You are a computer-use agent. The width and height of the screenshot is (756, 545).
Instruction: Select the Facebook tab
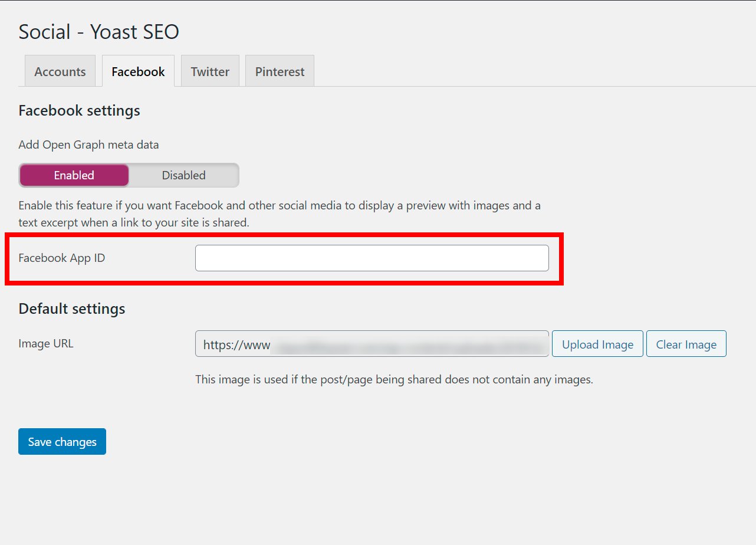pyautogui.click(x=138, y=71)
